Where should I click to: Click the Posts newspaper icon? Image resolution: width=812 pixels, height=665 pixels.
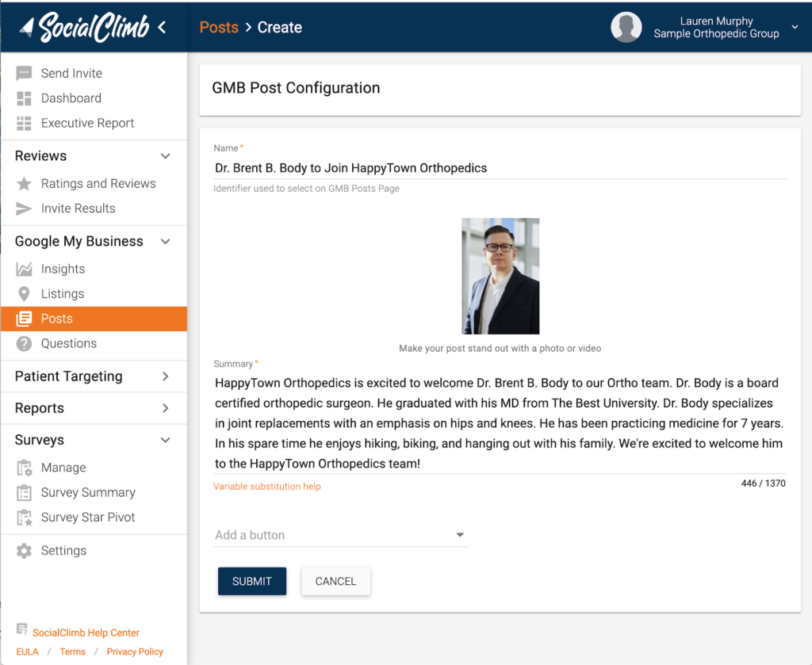point(24,319)
